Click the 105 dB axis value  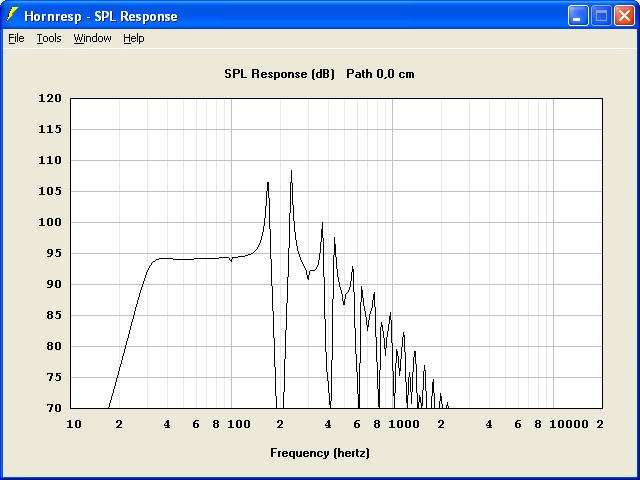click(x=50, y=191)
